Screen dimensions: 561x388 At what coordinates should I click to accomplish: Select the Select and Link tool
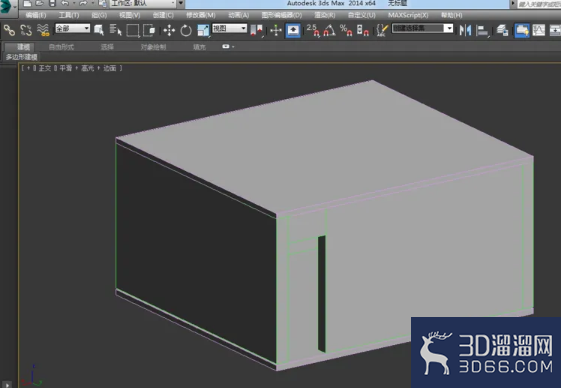tap(9, 30)
